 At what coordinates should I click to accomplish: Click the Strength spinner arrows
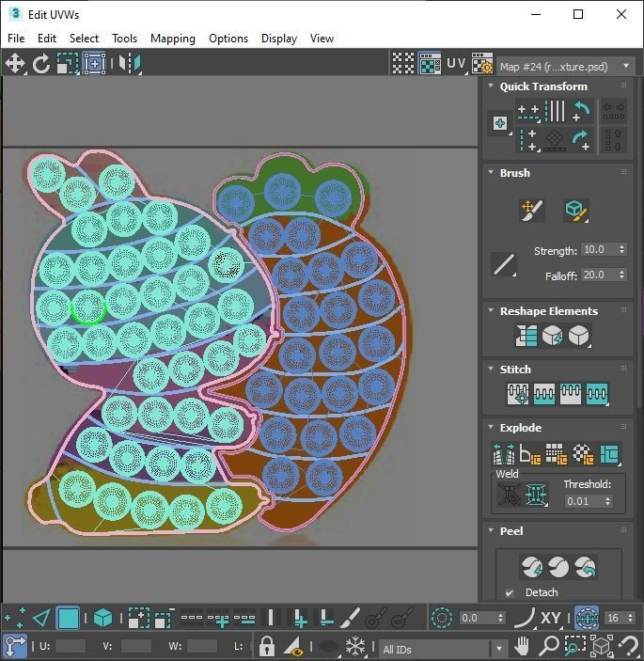point(621,249)
